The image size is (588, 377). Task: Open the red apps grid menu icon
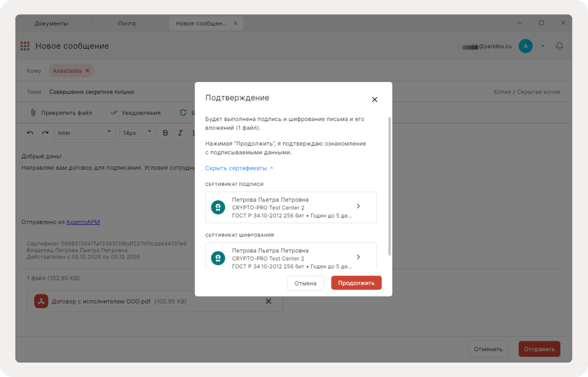point(25,46)
